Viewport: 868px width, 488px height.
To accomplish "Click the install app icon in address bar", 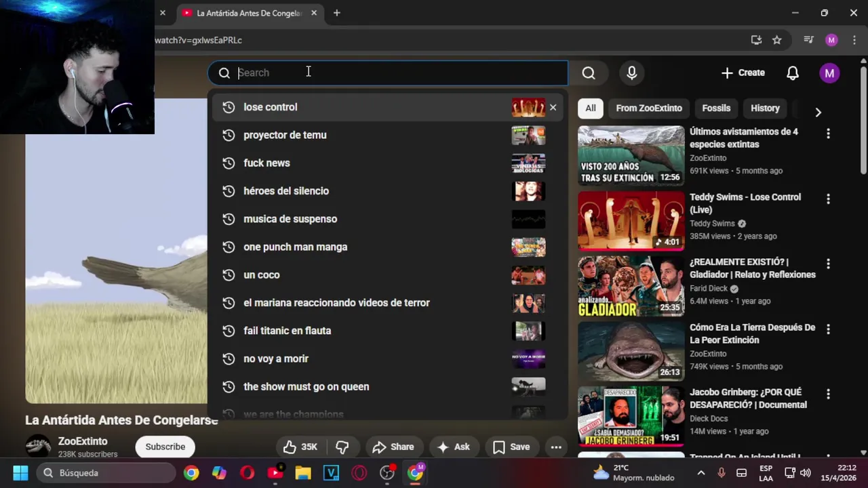I will click(x=756, y=40).
